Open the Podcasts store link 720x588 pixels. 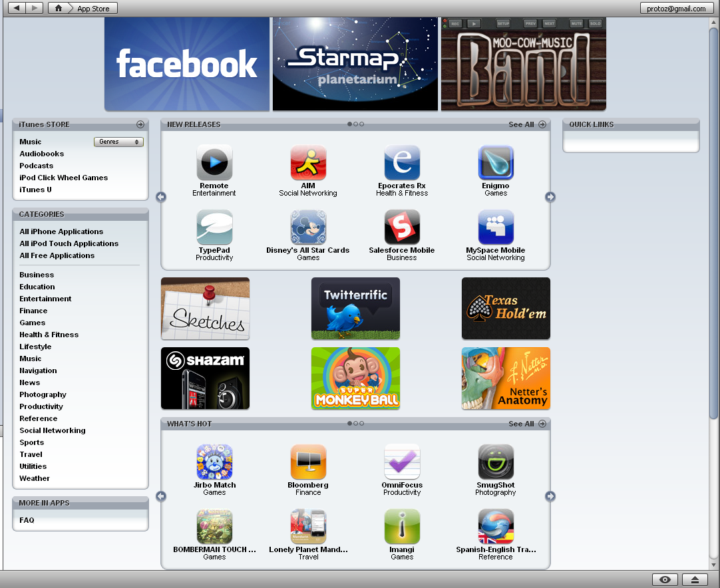[x=37, y=166]
